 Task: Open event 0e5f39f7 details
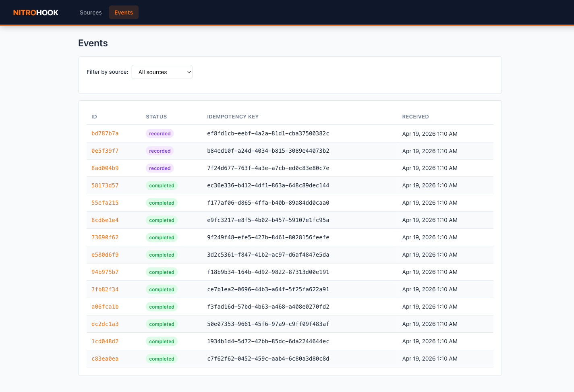pyautogui.click(x=105, y=151)
